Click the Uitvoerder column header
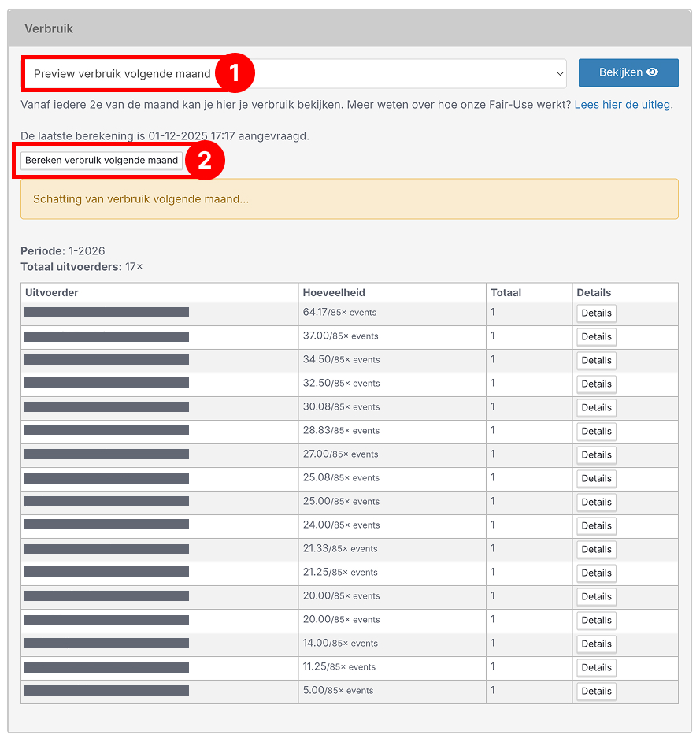Image resolution: width=700 pixels, height=742 pixels. pyautogui.click(x=52, y=293)
